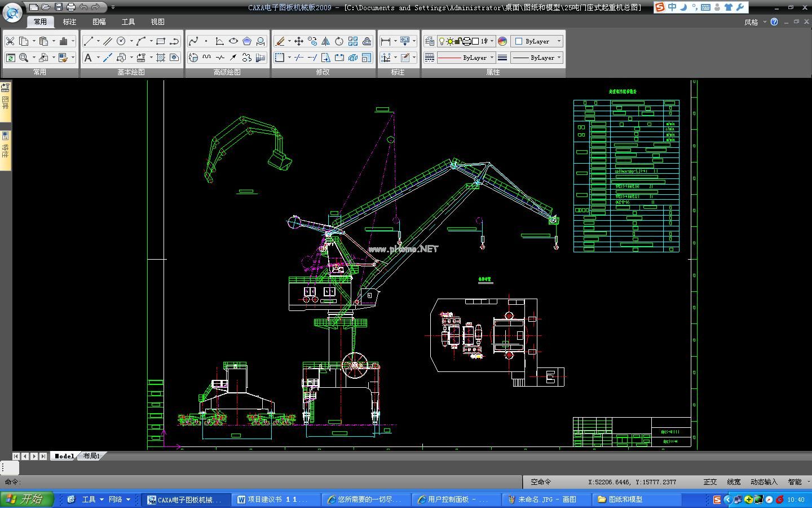Viewport: 812px width, 508px height.
Task: Click the Cut scissors icon
Action: tap(10, 41)
